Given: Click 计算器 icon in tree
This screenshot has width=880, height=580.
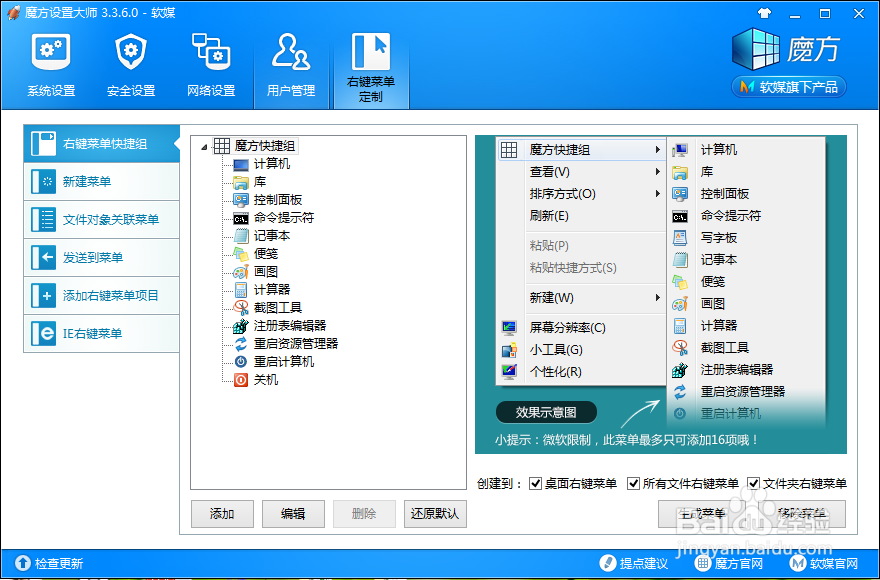Looking at the screenshot, I should pyautogui.click(x=241, y=290).
